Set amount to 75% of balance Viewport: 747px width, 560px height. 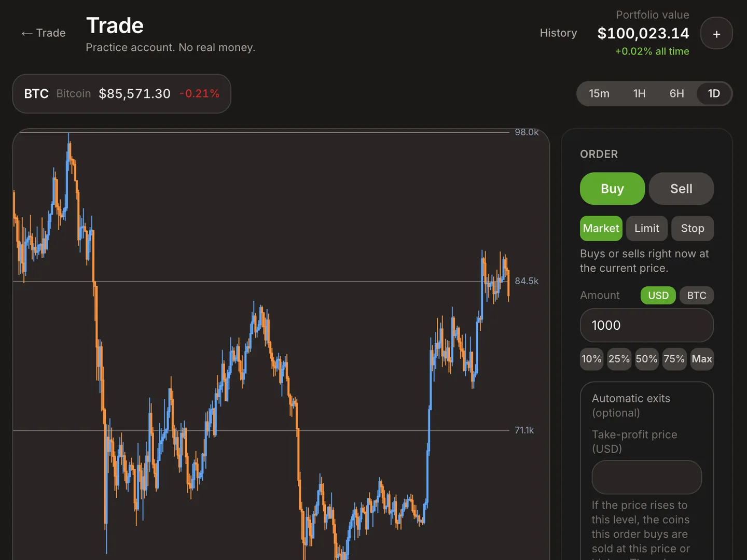674,359
